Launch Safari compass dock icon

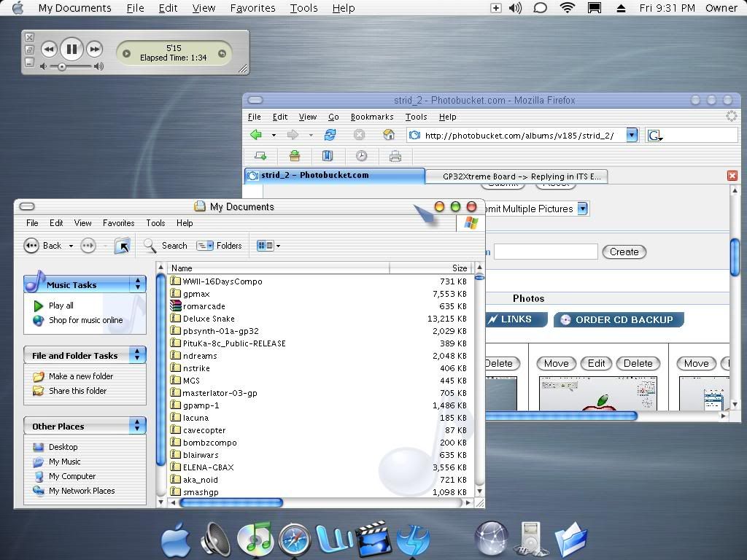point(295,540)
